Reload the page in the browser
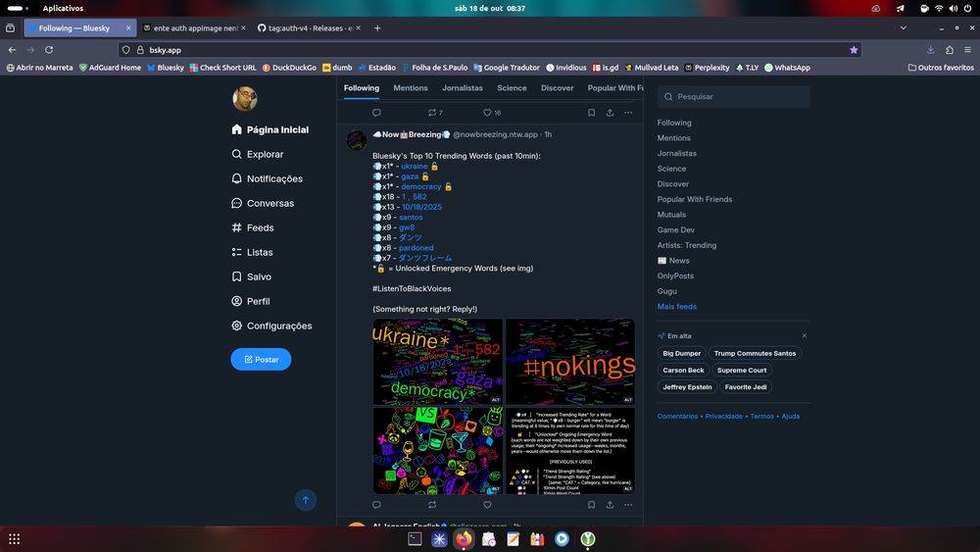This screenshot has width=980, height=552. point(49,50)
